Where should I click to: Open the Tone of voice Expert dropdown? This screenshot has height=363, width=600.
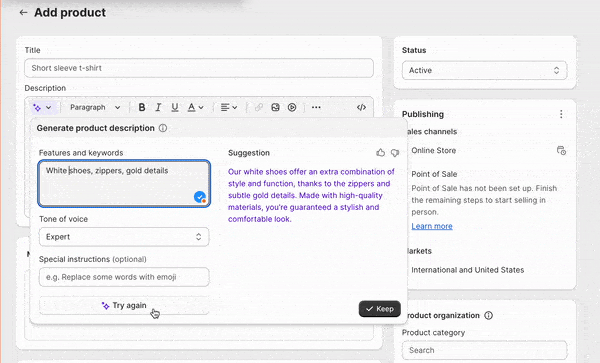[124, 237]
